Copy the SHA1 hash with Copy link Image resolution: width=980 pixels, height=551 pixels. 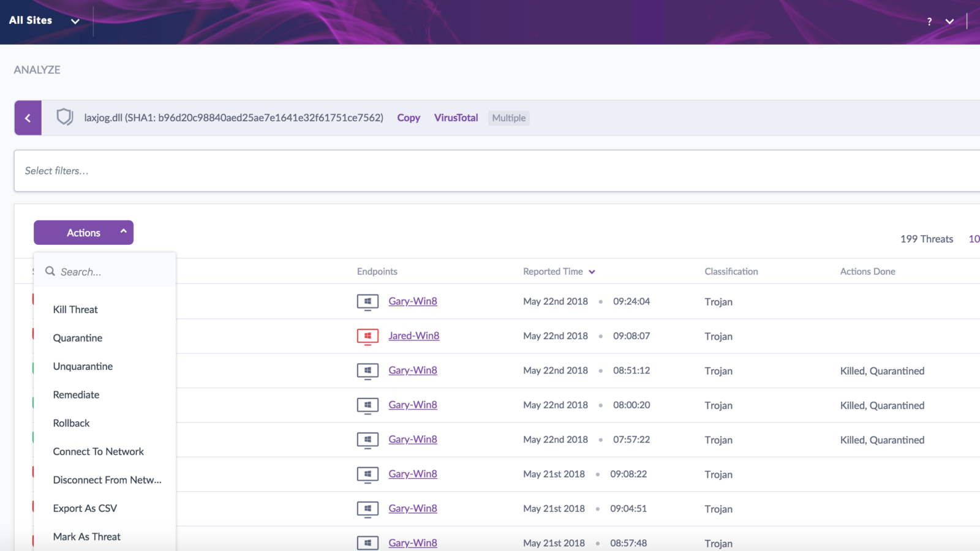point(408,118)
